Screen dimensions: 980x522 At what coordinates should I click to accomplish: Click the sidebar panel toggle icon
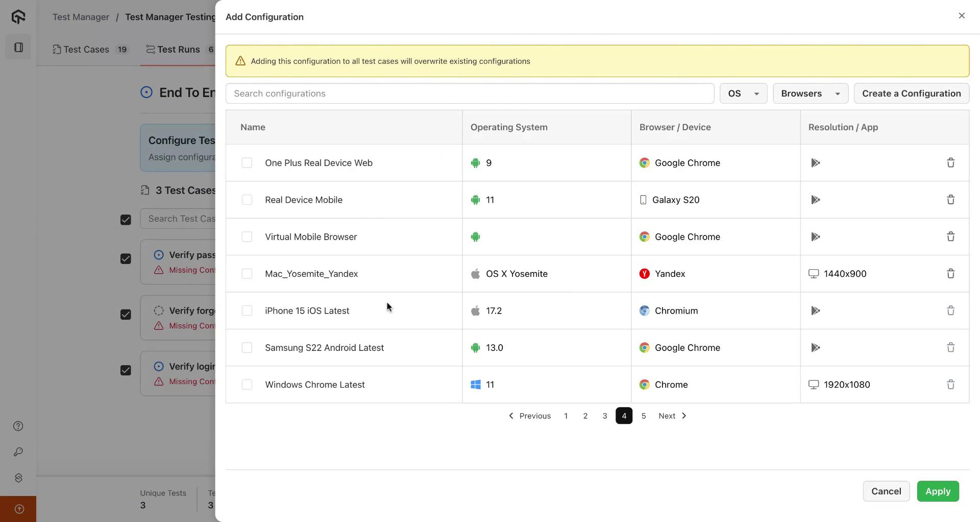[x=18, y=48]
